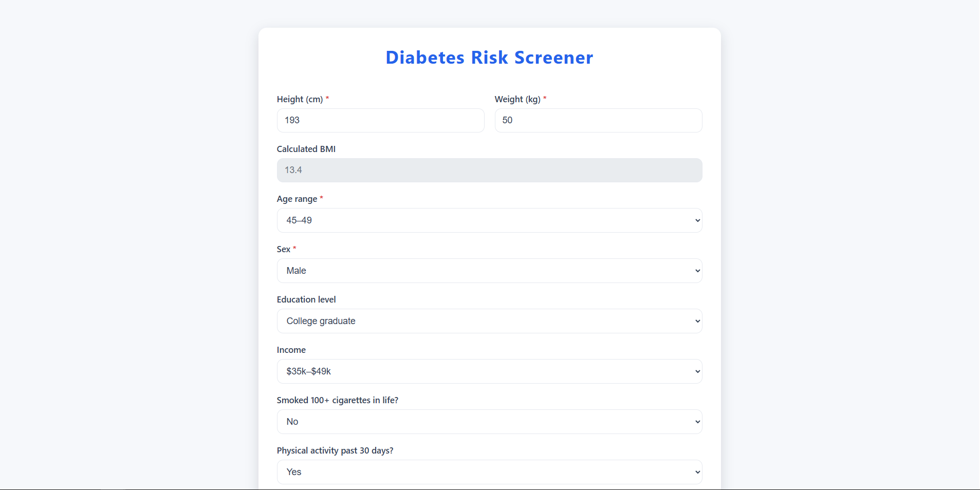
Task: Click the "Smoked 100+ cigarettes in life?" label
Action: (337, 400)
